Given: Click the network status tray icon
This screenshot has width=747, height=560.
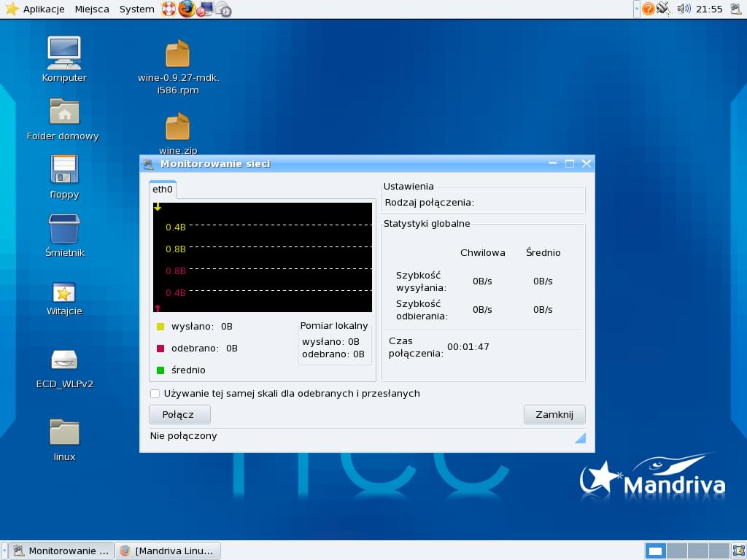Looking at the screenshot, I should pyautogui.click(x=663, y=9).
